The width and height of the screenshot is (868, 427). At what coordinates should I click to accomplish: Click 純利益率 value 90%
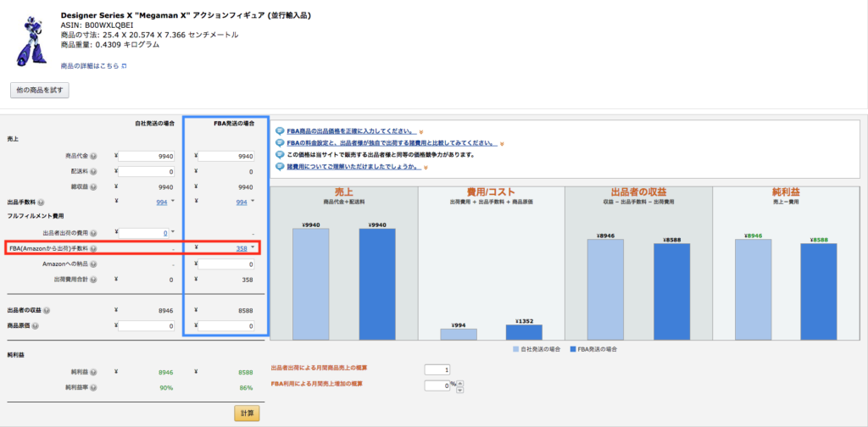click(166, 388)
